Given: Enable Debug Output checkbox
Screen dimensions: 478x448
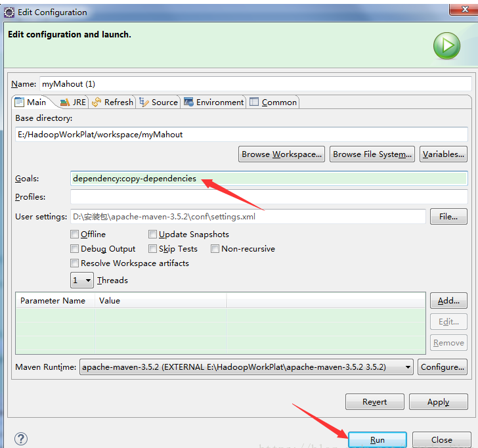Looking at the screenshot, I should coord(74,249).
